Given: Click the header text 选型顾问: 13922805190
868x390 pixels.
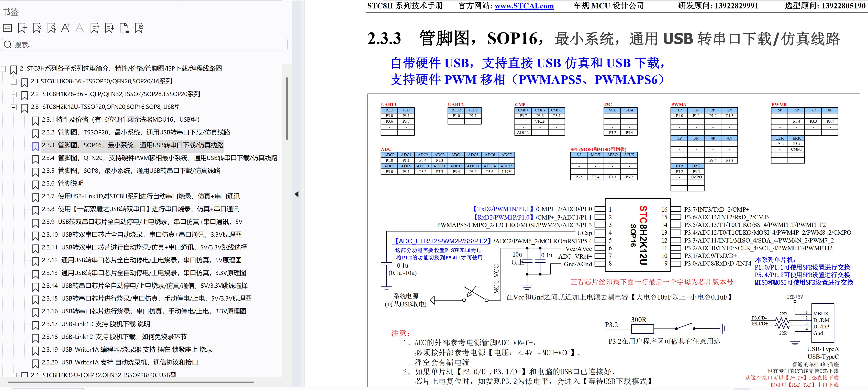Looking at the screenshot, I should click(x=825, y=6).
